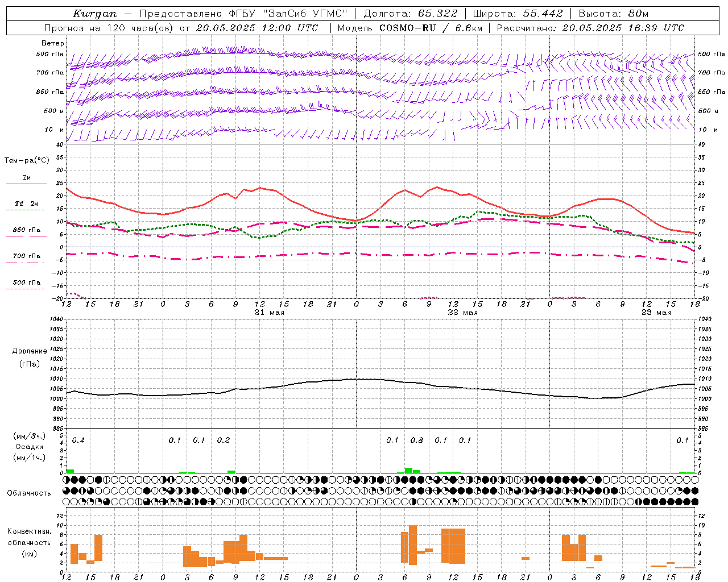This screenshot has width=728, height=582.
Task: Click the 0.4 precipitation value
Action: click(78, 440)
